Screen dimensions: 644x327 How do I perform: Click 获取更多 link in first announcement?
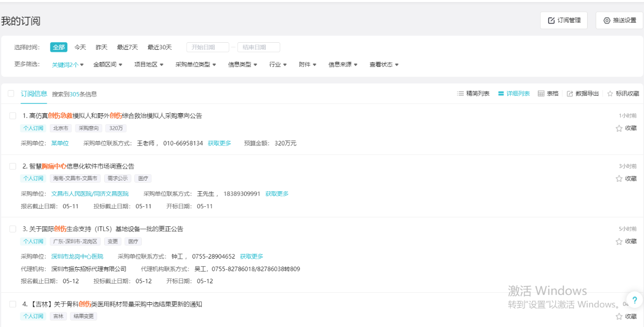point(219,143)
